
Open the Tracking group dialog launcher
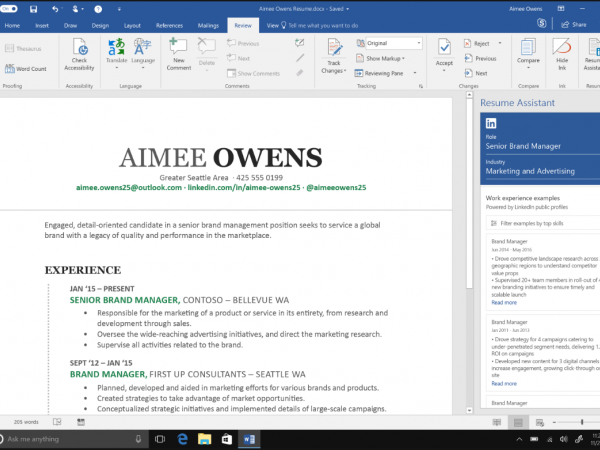(421, 86)
